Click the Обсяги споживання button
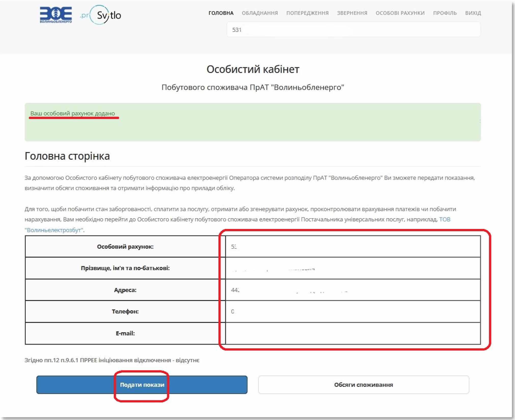515x420 pixels. [x=363, y=385]
